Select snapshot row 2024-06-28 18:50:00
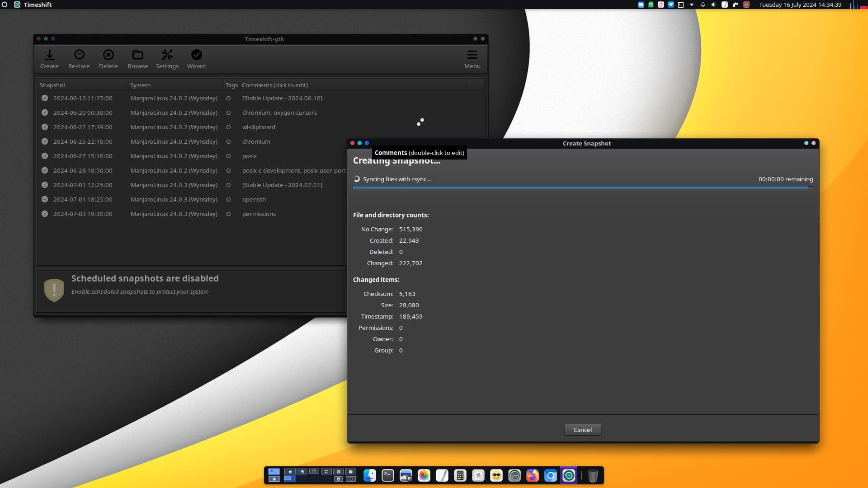 192,170
